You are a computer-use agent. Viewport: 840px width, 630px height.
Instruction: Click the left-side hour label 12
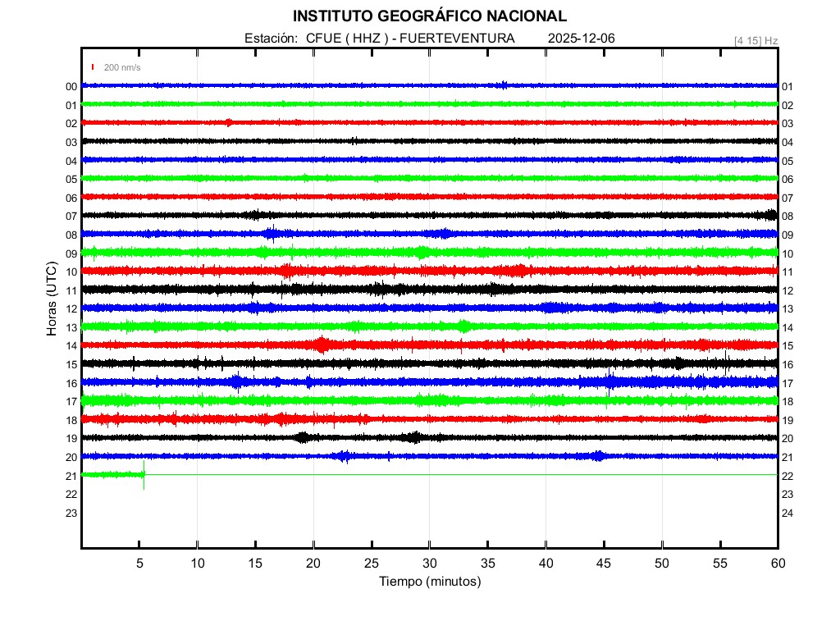[x=71, y=309]
